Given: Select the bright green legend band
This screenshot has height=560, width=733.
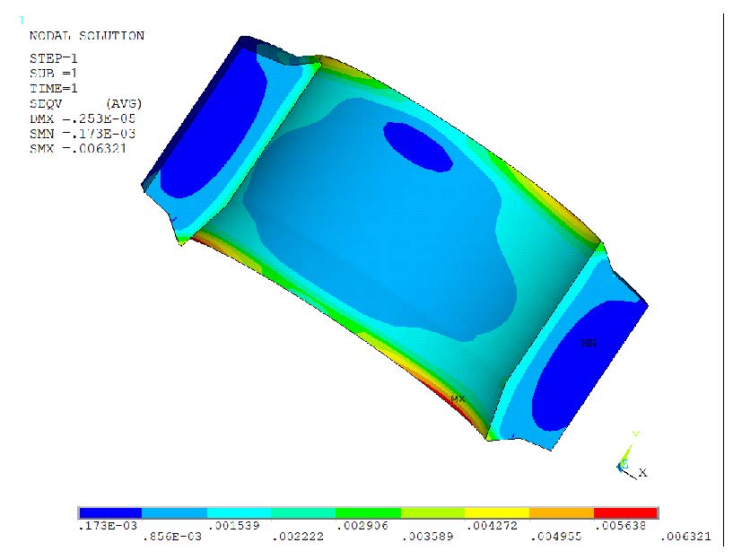Looking at the screenshot, I should (x=368, y=513).
